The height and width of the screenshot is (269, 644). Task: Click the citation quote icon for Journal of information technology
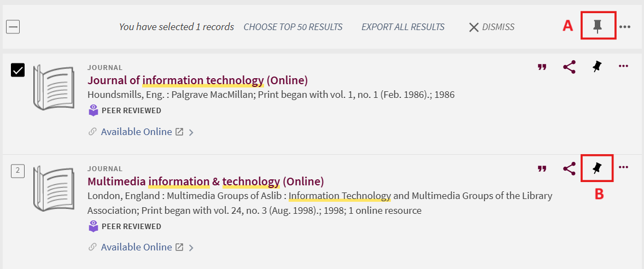542,67
